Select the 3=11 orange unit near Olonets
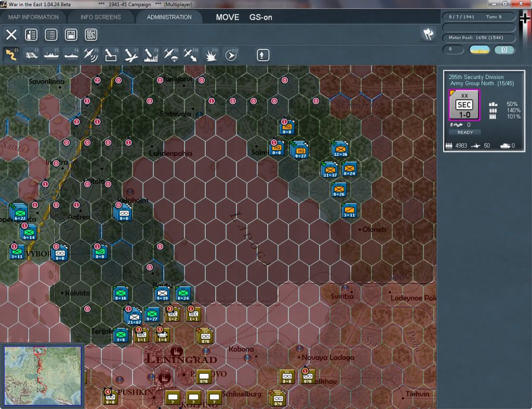 point(349,211)
